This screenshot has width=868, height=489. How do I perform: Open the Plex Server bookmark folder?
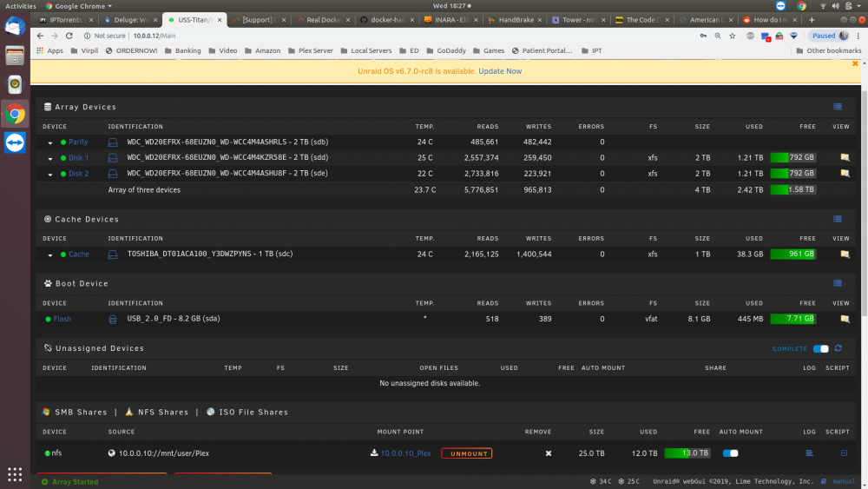(310, 50)
